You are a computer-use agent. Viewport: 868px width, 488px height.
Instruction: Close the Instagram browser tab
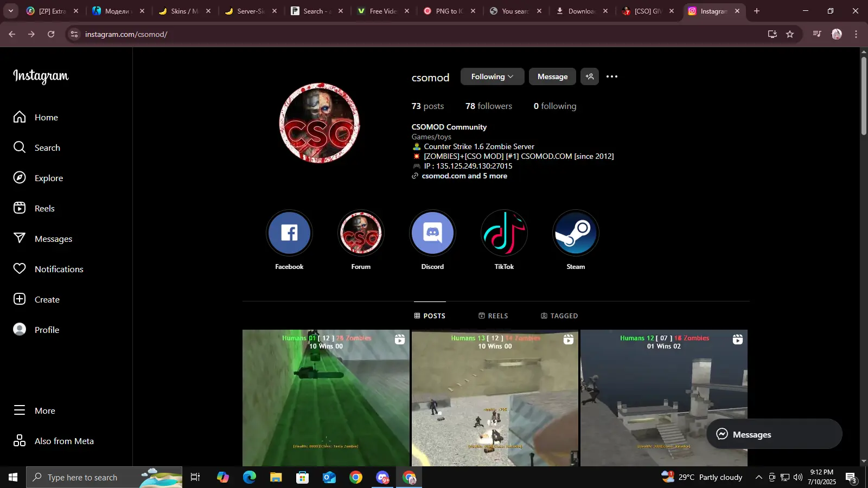737,11
